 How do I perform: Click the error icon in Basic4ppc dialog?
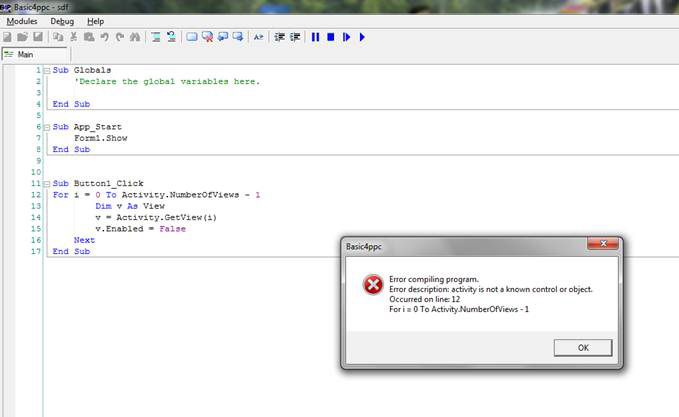point(373,285)
